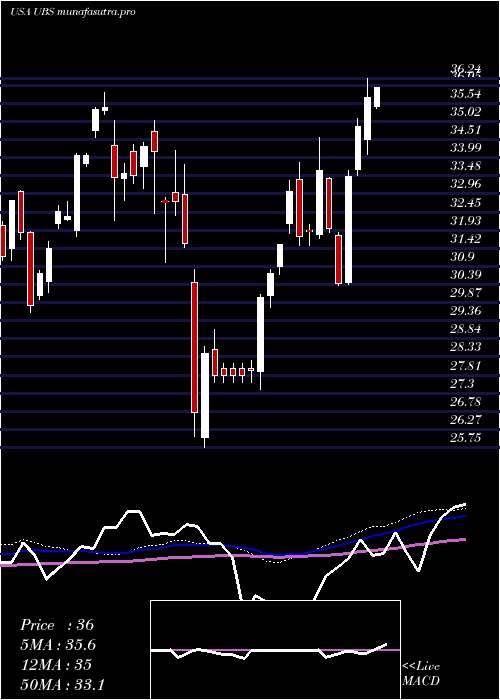The height and width of the screenshot is (700, 500).
Task: Select the 31.93 price axis label
Action: click(465, 221)
